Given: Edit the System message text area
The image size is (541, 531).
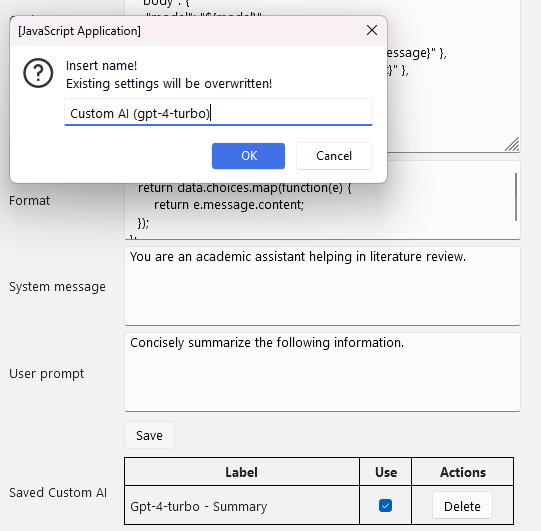Looking at the screenshot, I should (x=322, y=286).
